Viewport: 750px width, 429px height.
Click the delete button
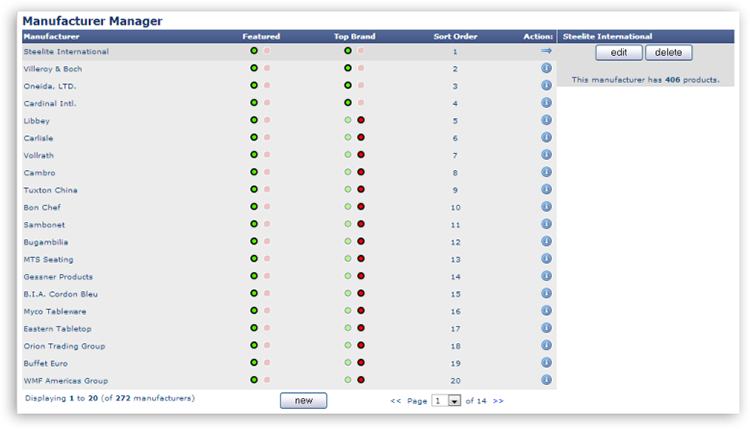pos(668,53)
